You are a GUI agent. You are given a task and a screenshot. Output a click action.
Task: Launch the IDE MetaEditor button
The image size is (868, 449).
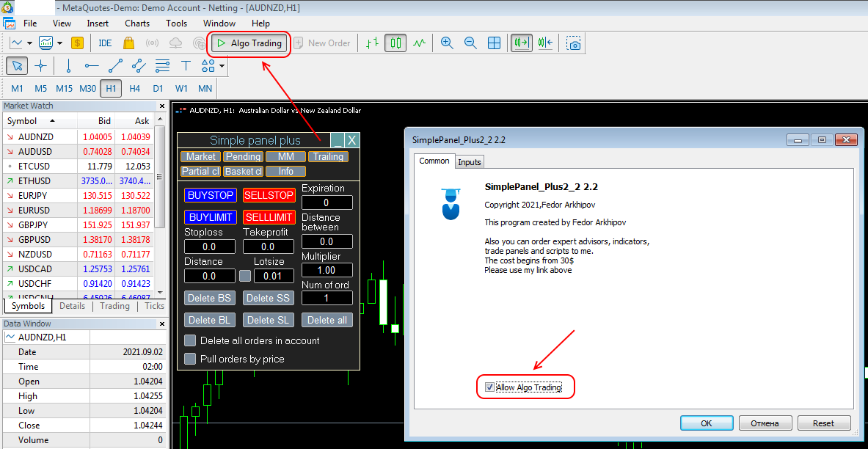click(x=105, y=43)
